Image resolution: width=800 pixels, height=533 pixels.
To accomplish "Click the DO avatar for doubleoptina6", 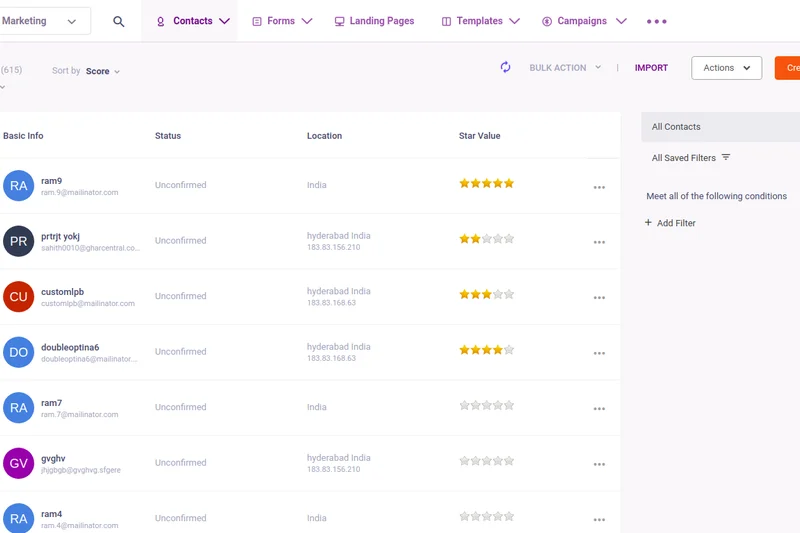I will [x=18, y=352].
